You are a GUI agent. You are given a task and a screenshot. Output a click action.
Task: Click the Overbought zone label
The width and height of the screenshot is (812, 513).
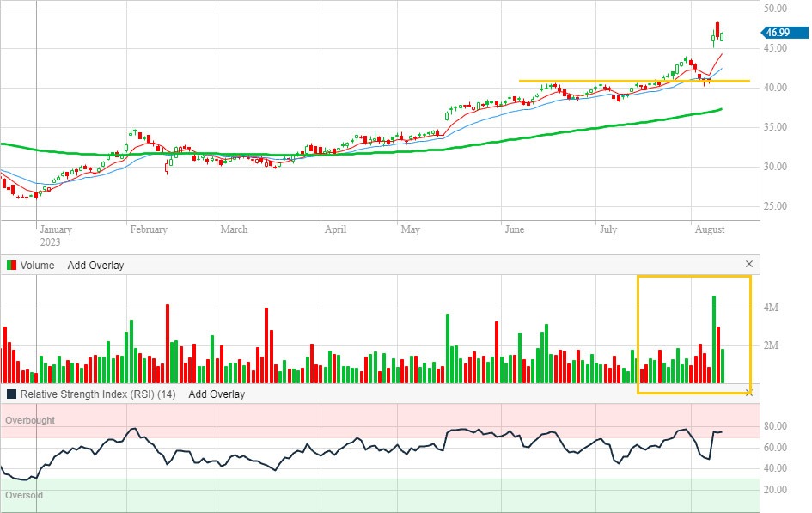tap(30, 421)
